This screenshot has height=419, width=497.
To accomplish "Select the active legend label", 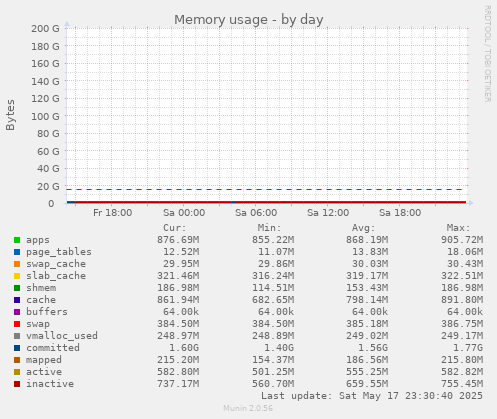I will point(44,372).
